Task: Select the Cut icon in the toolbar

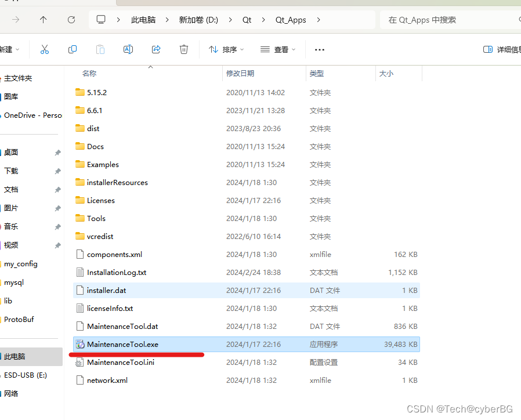Action: point(45,49)
